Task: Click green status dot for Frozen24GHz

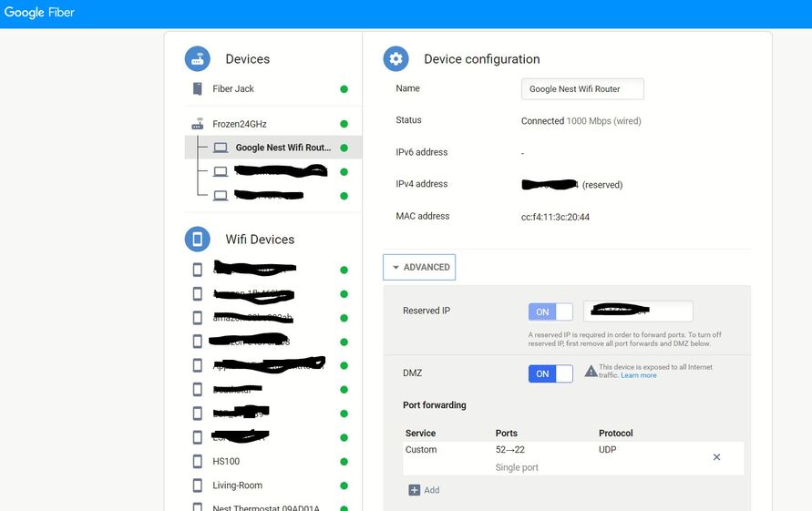Action: (344, 124)
